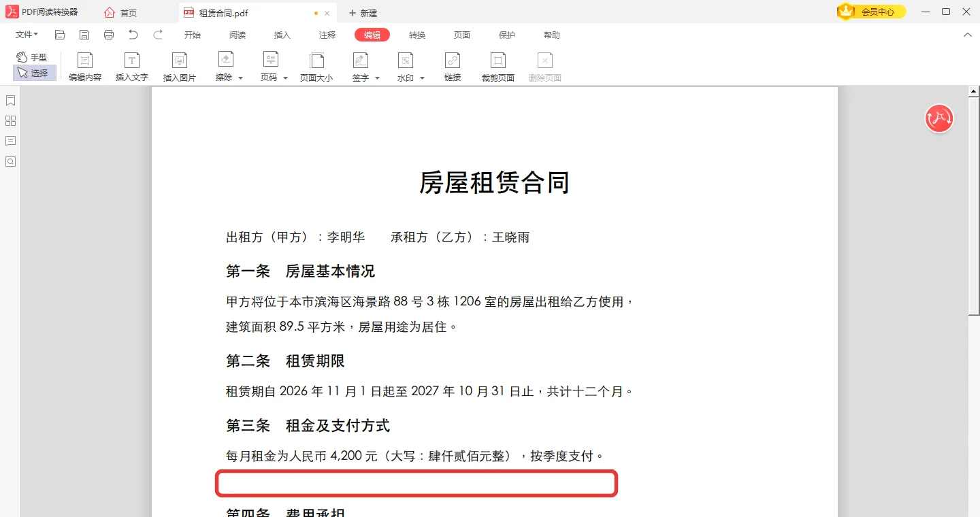Image resolution: width=980 pixels, height=517 pixels.
Task: Click the PDF阅读转换器 app logo
Action: 13,12
